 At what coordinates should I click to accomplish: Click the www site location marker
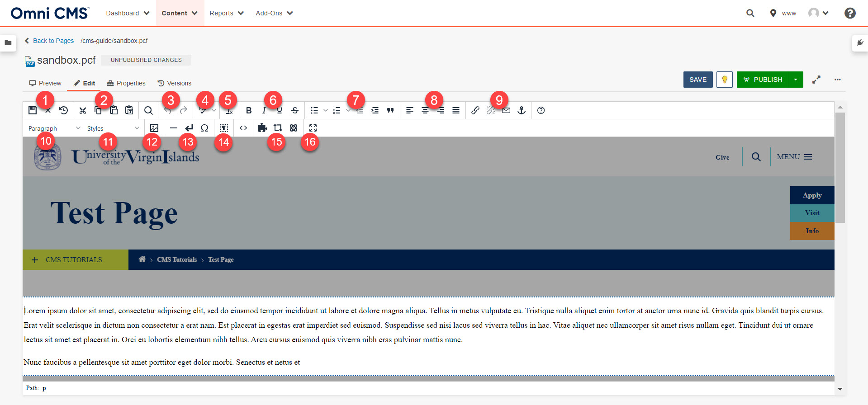783,13
